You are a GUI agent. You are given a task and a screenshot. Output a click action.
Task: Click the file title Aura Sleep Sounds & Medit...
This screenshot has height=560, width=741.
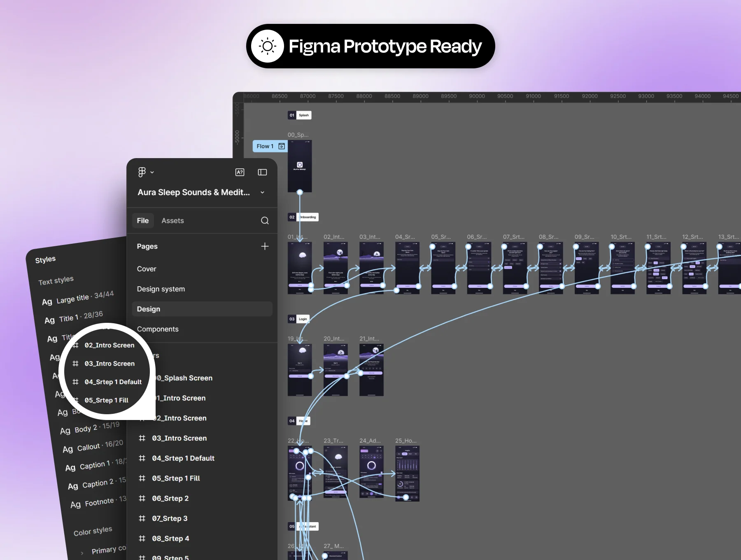click(x=194, y=192)
